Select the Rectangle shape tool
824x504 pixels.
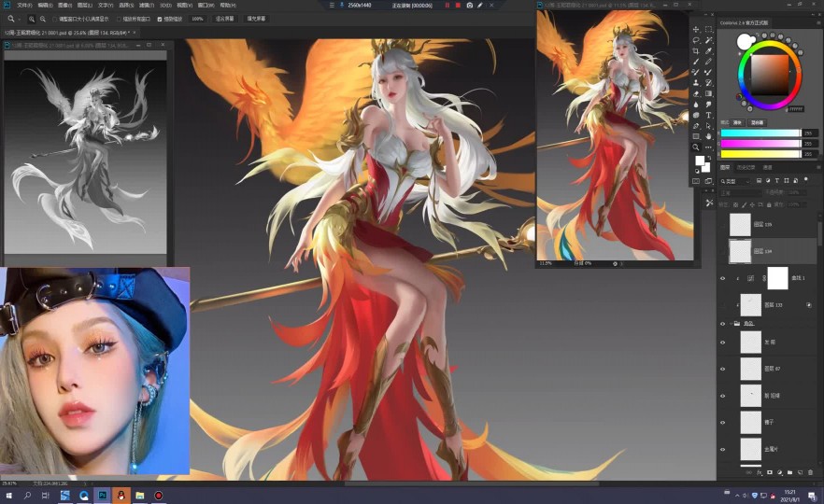[x=696, y=136]
